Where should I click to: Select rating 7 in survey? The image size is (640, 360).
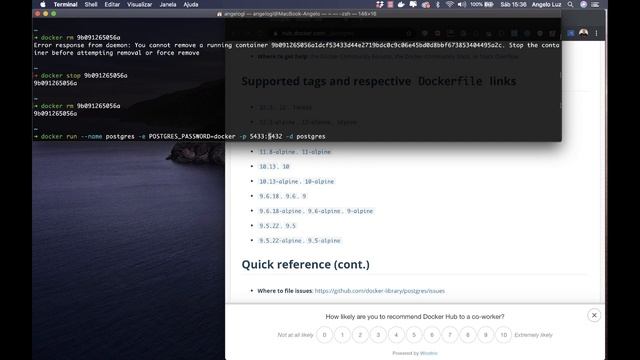450,335
